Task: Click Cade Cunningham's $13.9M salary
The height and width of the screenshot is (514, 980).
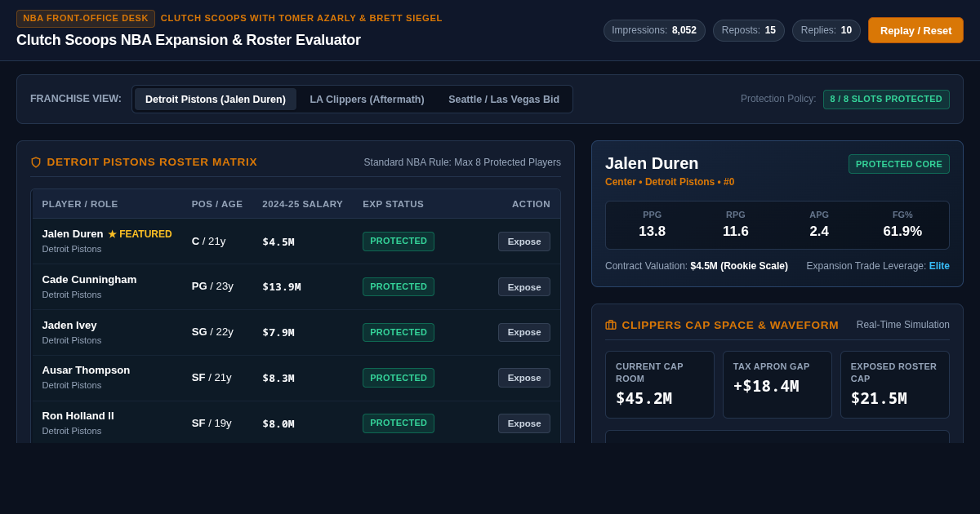Action: 282,287
